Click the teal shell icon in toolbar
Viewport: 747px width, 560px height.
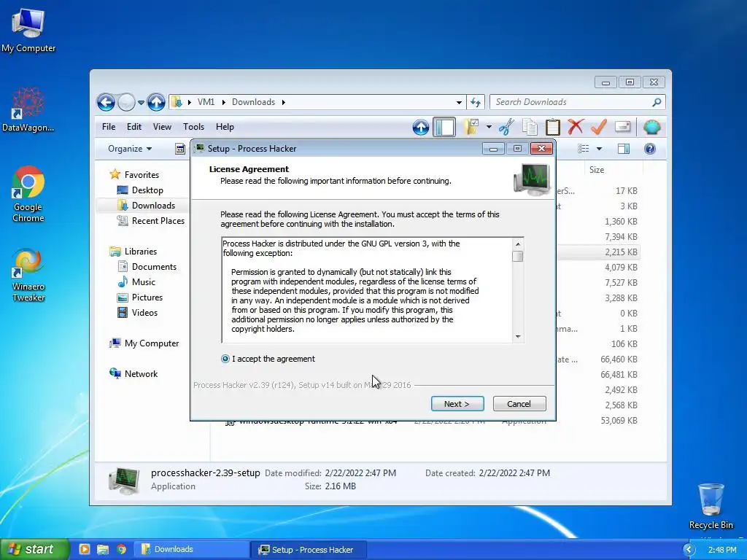click(x=651, y=127)
